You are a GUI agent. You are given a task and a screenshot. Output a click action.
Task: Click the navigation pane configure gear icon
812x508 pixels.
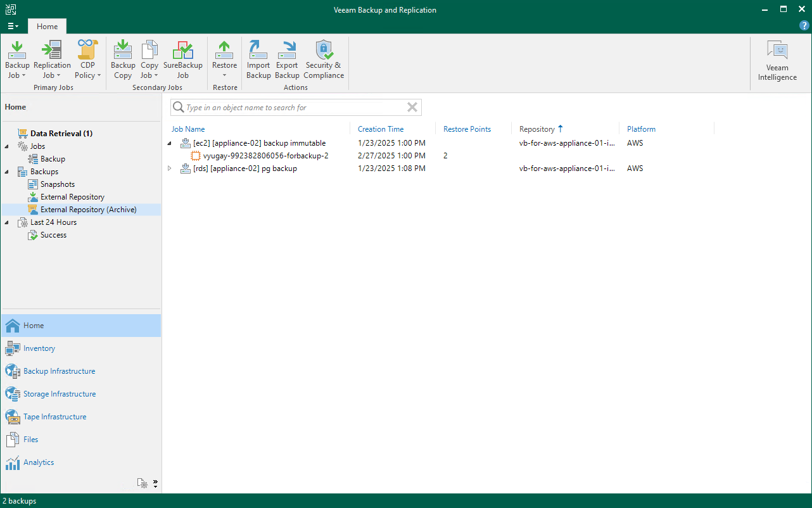(x=143, y=483)
